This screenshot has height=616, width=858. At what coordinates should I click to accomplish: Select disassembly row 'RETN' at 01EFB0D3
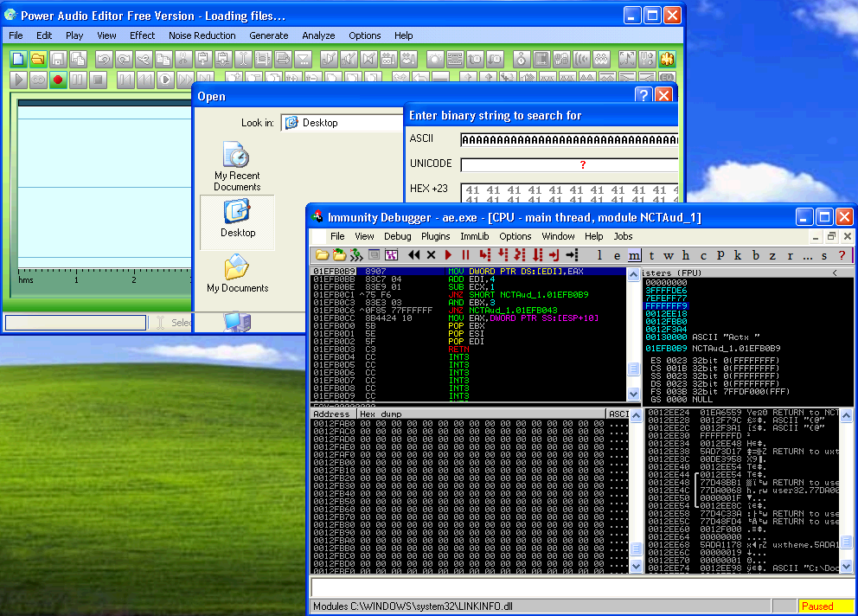pyautogui.click(x=469, y=350)
